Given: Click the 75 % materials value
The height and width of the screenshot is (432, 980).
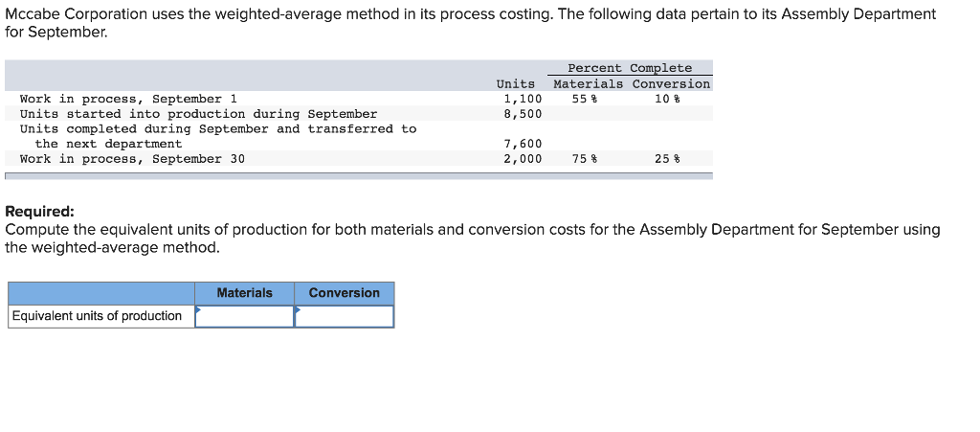Looking at the screenshot, I should (585, 159).
